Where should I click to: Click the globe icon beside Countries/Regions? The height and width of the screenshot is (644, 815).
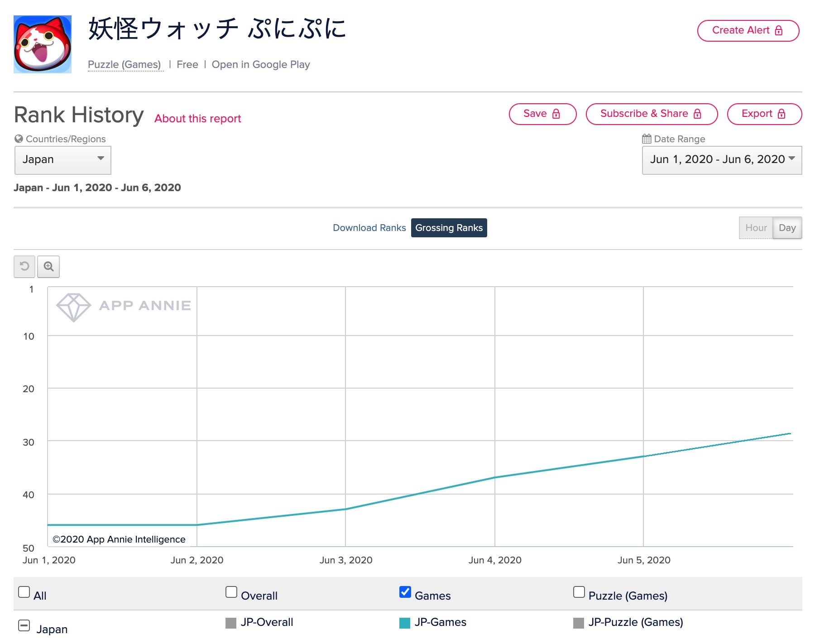click(x=19, y=139)
